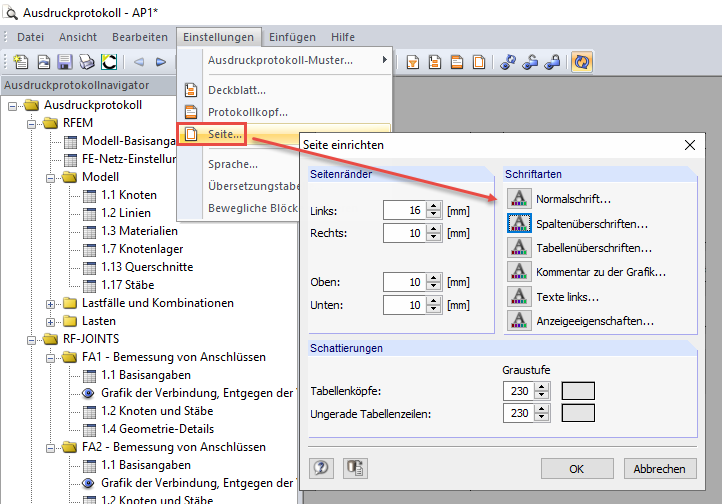Click the Texte links font icon
This screenshot has height=504, width=722.
[519, 296]
